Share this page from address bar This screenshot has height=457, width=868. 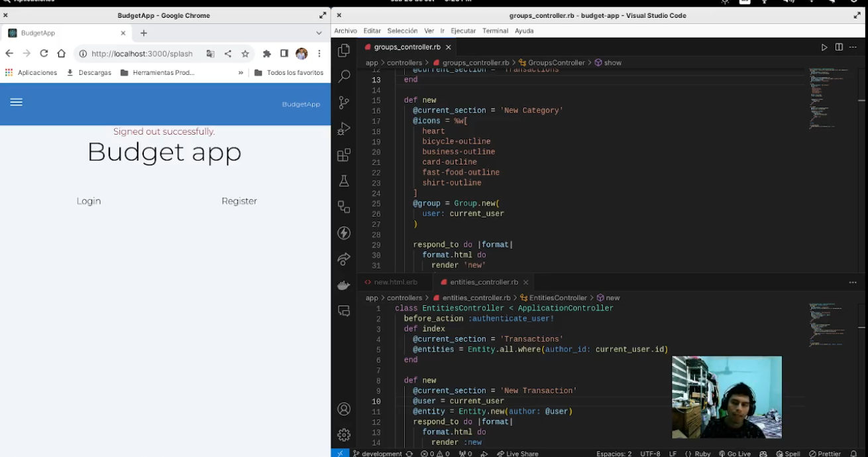[x=228, y=54]
